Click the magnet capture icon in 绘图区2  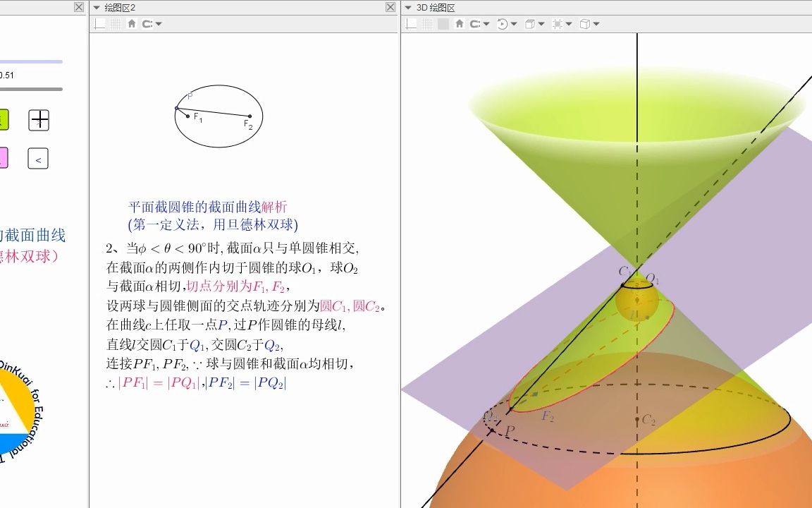[x=147, y=24]
